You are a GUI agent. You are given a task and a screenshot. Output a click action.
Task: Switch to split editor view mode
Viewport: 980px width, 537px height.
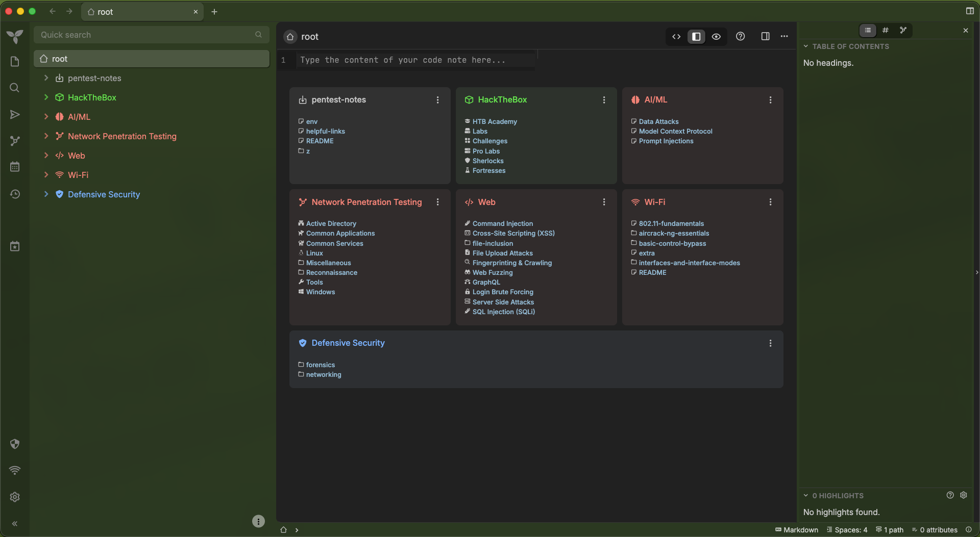tap(696, 36)
